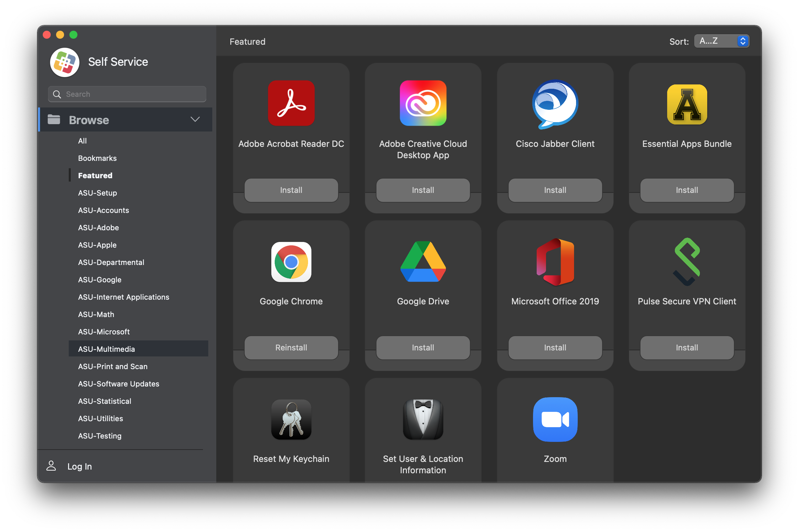Open ASU-Math category
This screenshot has width=799, height=532.
click(96, 314)
